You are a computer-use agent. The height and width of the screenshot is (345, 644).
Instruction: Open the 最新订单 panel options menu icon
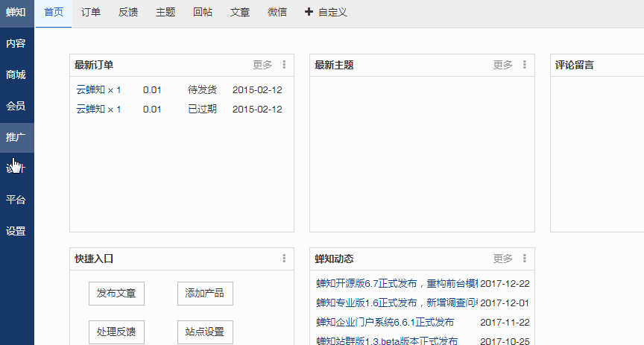[284, 65]
